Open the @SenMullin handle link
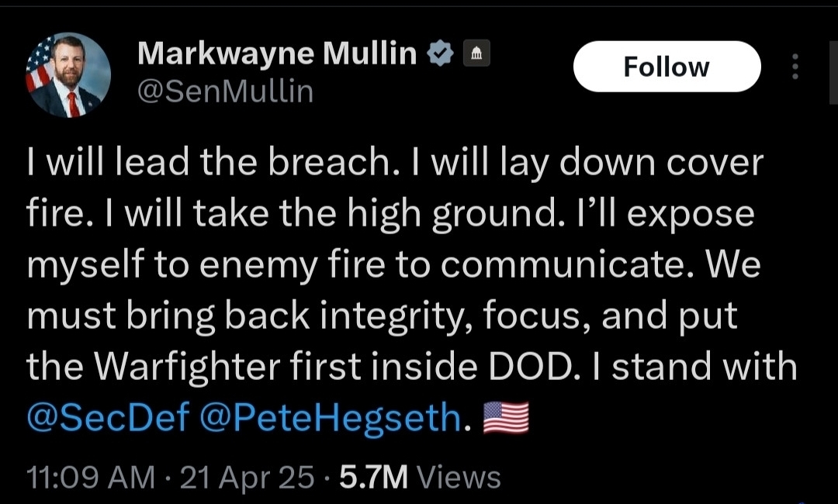Image resolution: width=838 pixels, height=504 pixels. pos(225,92)
